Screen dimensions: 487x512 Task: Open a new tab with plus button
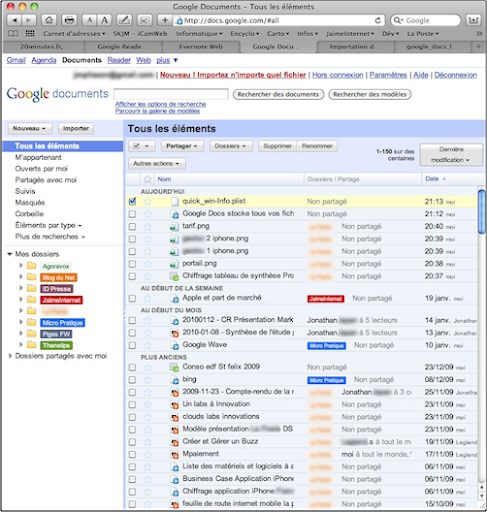pyautogui.click(x=479, y=47)
